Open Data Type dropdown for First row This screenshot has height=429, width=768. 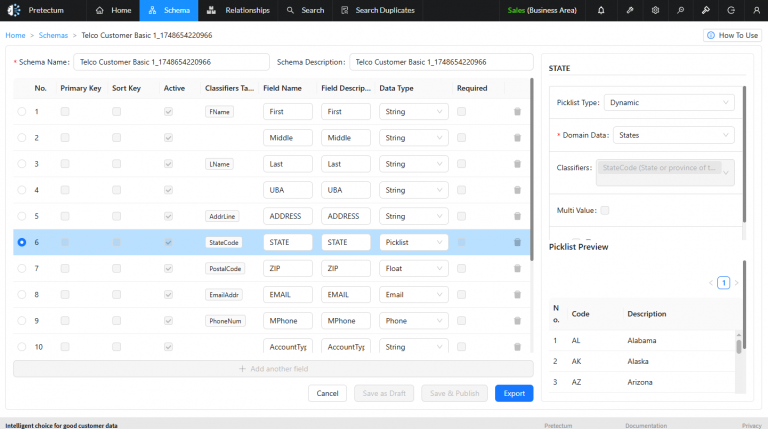tap(413, 112)
